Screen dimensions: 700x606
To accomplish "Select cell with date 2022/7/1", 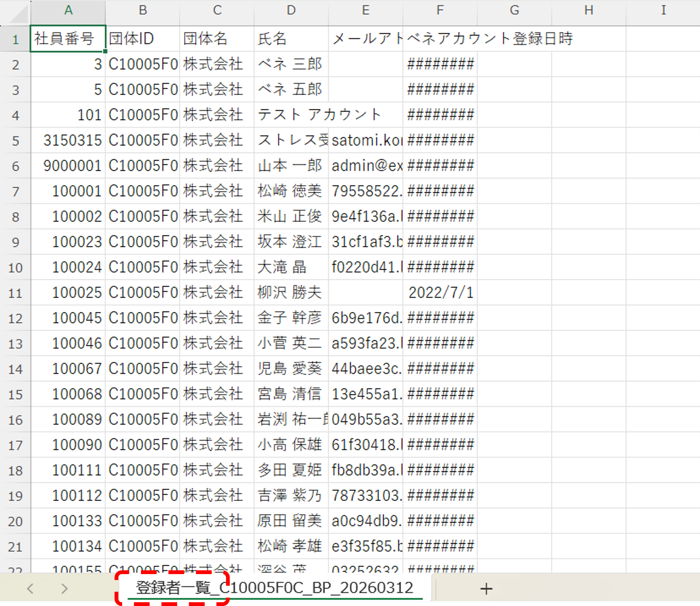I will [x=440, y=293].
